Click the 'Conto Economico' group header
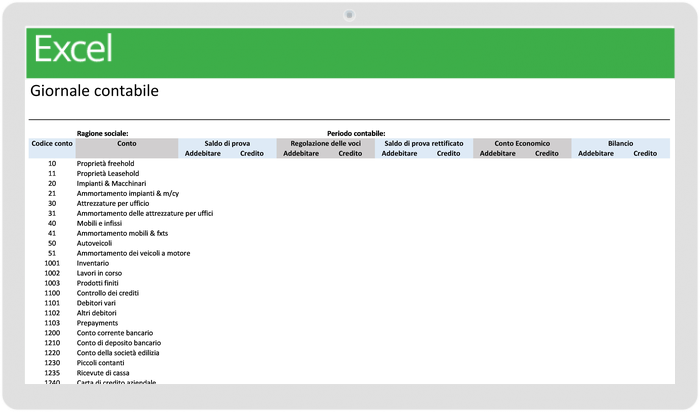Screen dimensions: 700x412 tap(522, 143)
